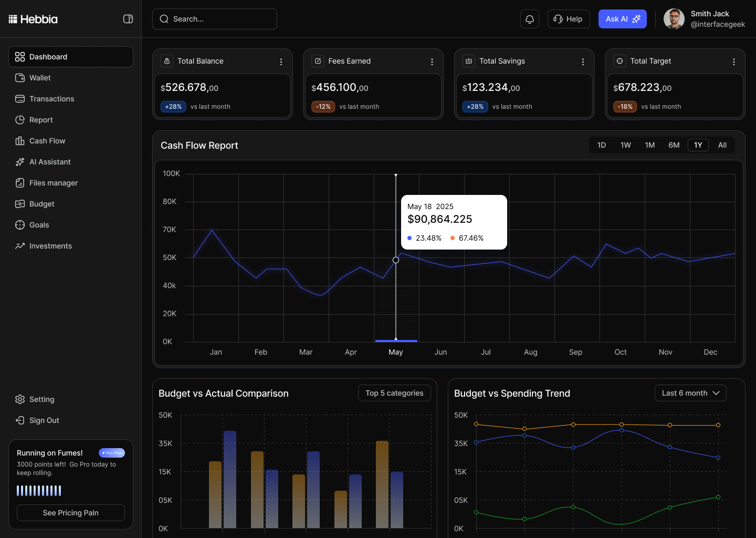The height and width of the screenshot is (538, 756).
Task: Open Wallet from the sidebar
Action: [40, 78]
